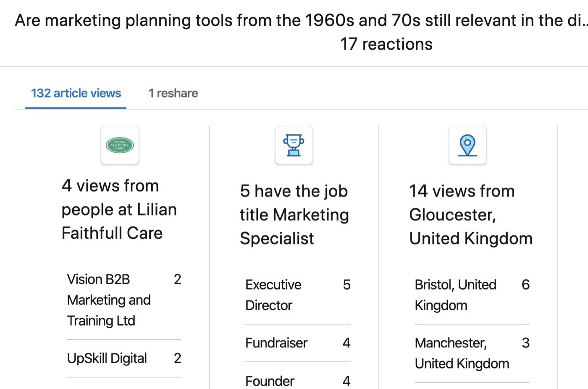Click the count 5 beside Executive Director
This screenshot has width=588, height=389.
pos(346,285)
